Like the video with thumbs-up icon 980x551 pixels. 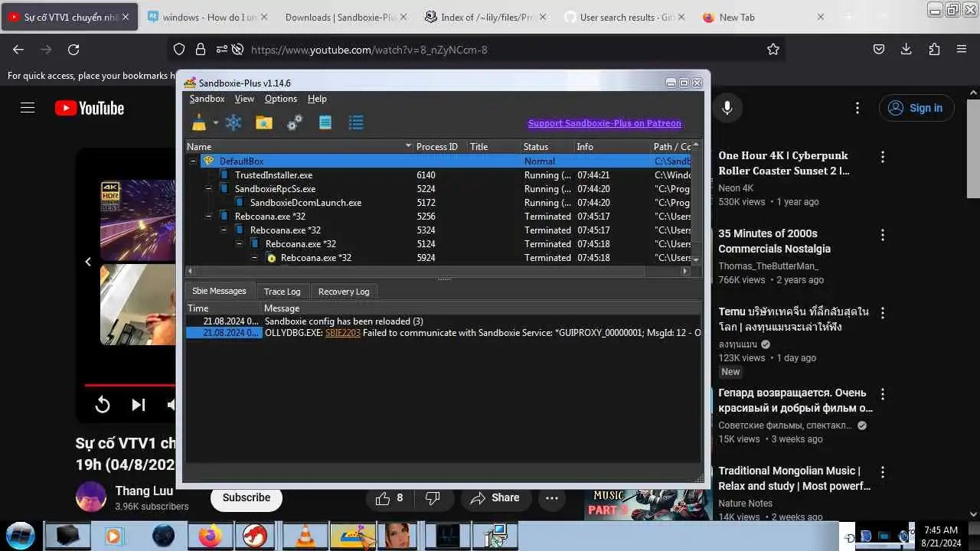point(390,498)
